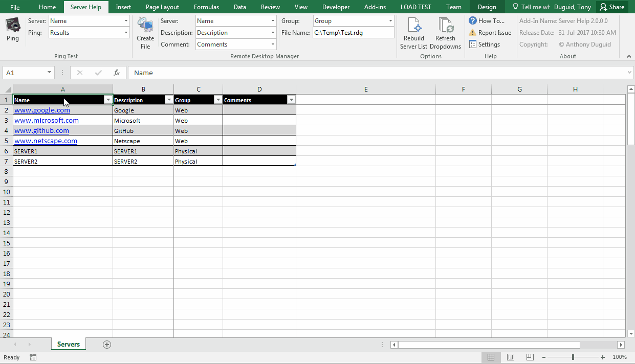Switch to Page Layout view icon

[511, 357]
